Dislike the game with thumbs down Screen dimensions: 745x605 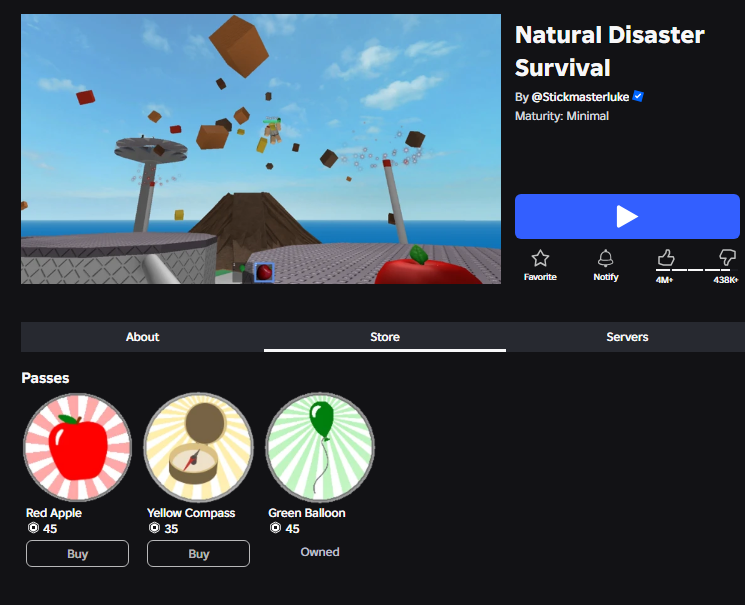[x=727, y=257]
